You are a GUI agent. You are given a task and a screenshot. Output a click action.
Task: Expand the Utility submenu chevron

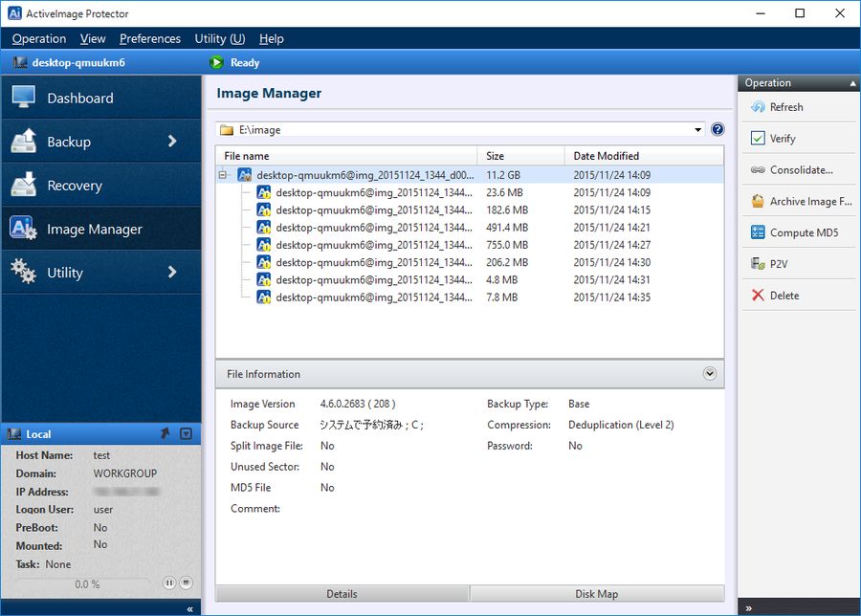pos(172,272)
